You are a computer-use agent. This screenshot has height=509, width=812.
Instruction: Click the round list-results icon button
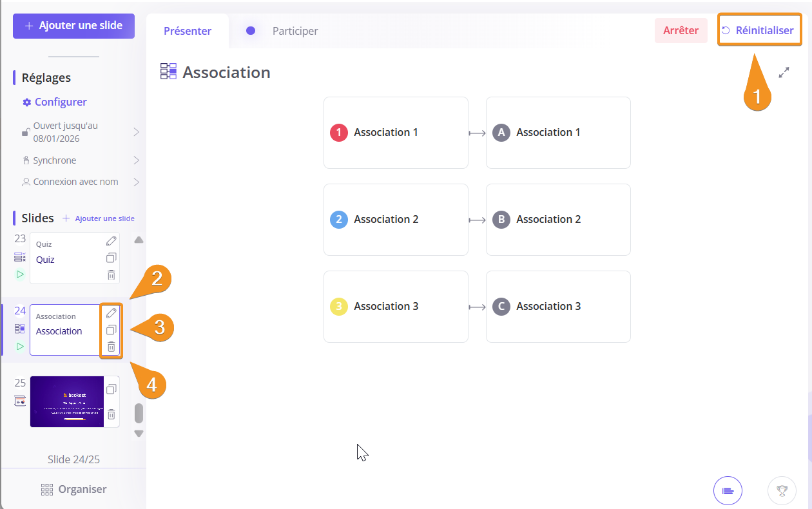(728, 491)
